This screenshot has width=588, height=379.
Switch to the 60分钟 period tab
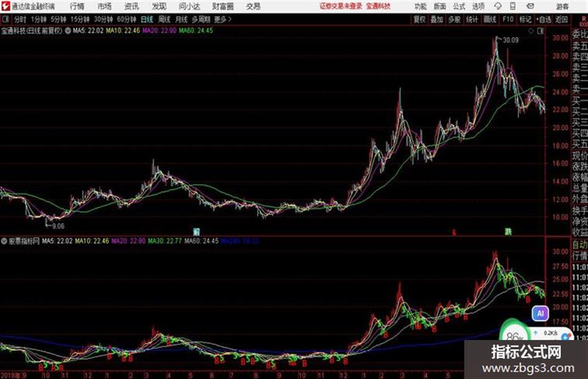pos(126,19)
